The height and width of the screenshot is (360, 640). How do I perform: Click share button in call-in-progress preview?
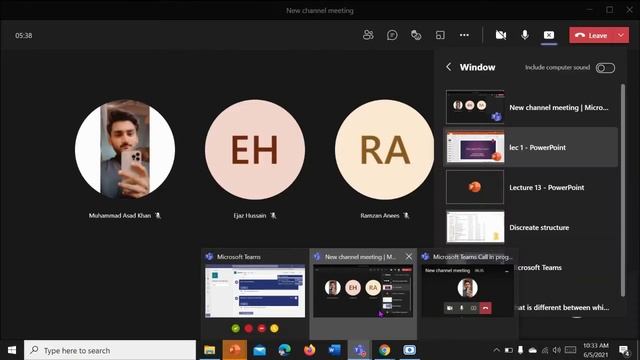473,308
